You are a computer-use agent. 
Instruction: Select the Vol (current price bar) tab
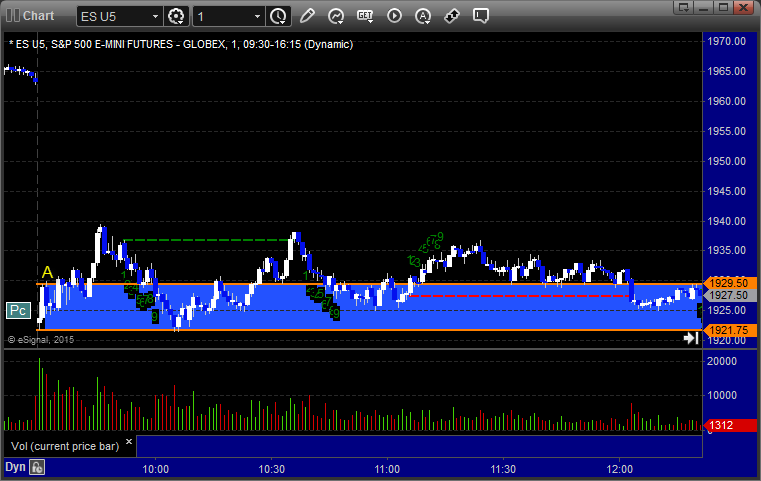coord(64,444)
